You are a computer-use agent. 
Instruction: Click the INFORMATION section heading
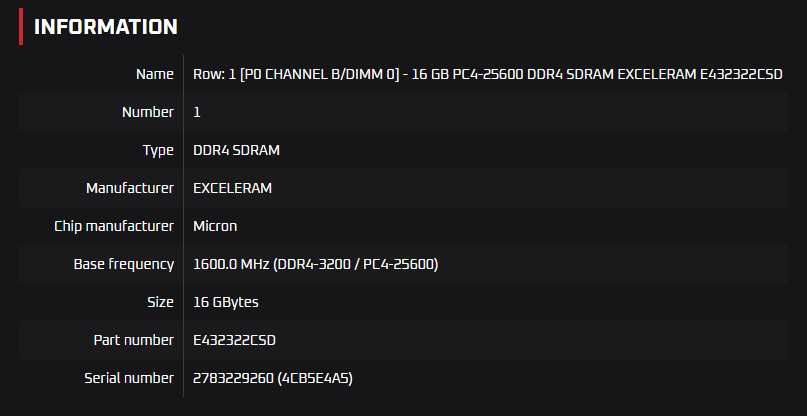point(106,27)
